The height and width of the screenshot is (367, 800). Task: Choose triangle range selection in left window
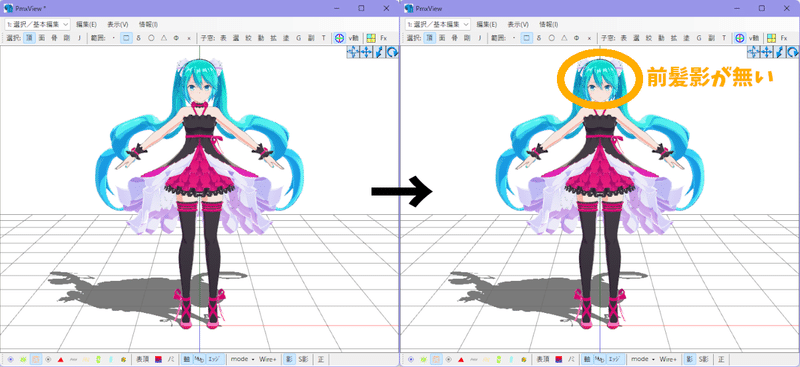tap(164, 38)
